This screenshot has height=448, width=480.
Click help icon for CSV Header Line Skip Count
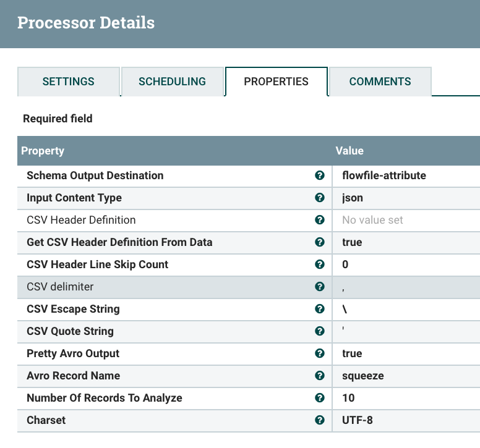pyautogui.click(x=320, y=264)
